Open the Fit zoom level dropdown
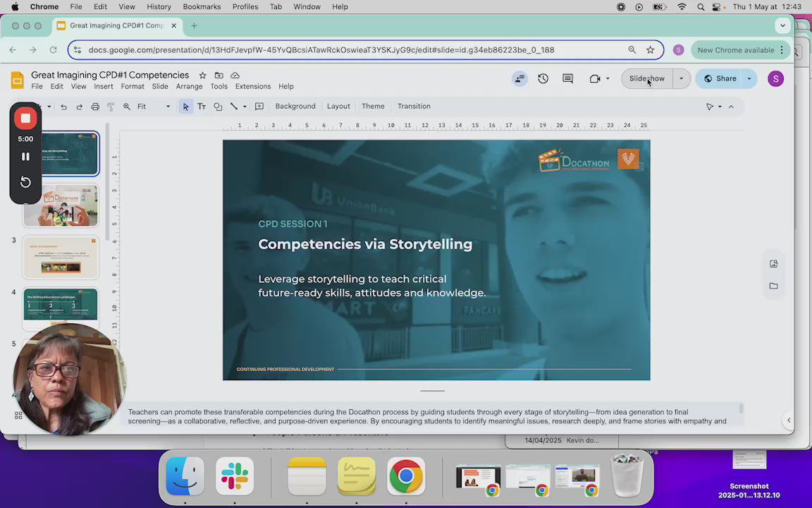 pos(154,107)
